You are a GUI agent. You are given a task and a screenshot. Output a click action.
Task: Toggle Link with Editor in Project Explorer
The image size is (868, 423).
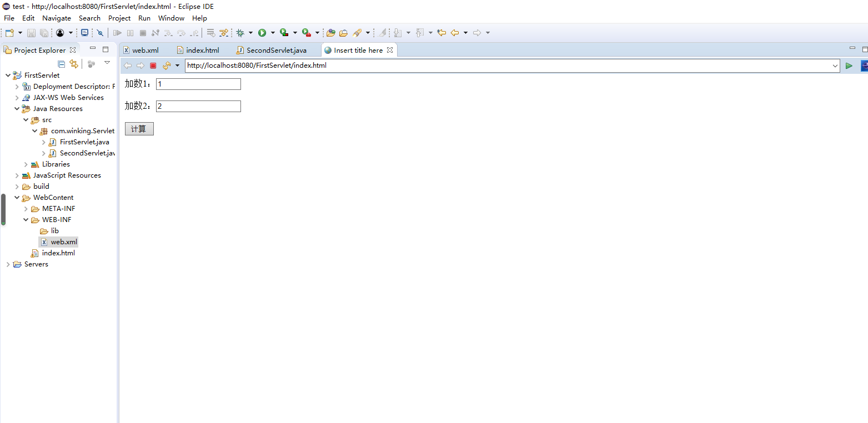pyautogui.click(x=74, y=64)
